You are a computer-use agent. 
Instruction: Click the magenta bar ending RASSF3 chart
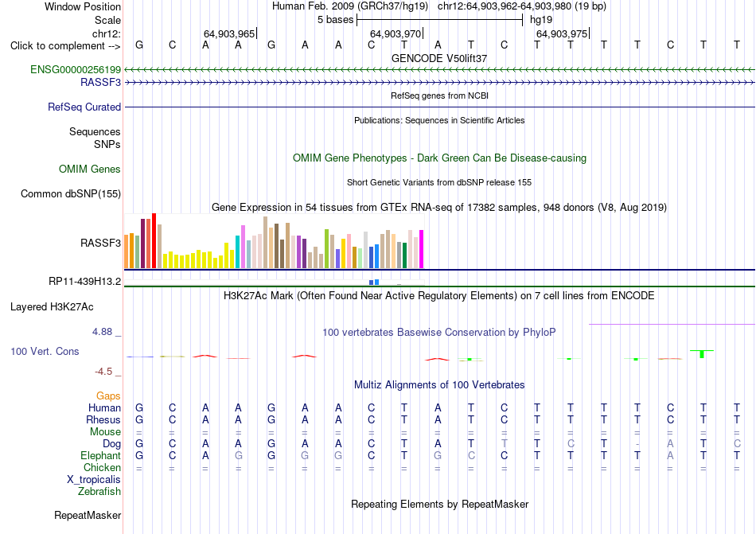click(x=422, y=249)
